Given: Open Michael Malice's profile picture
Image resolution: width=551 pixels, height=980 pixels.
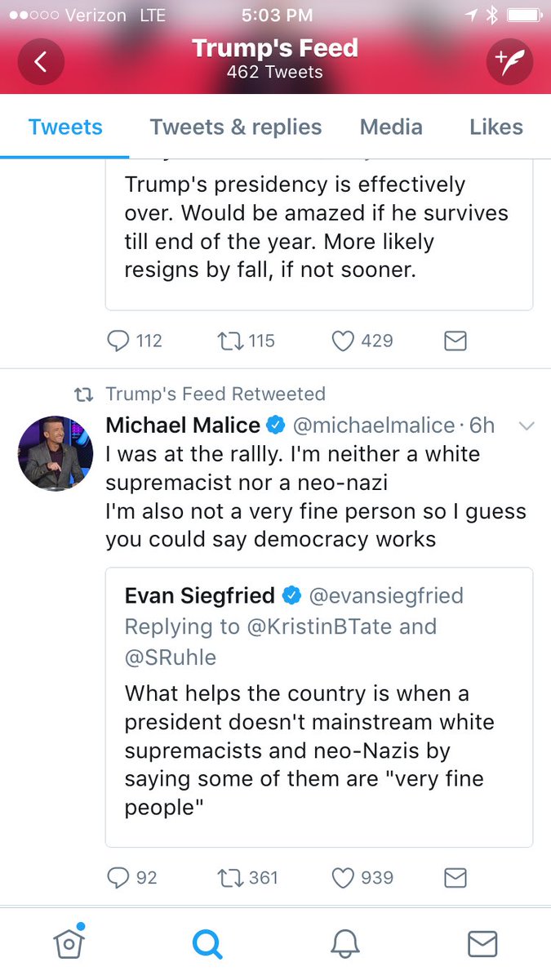Looking at the screenshot, I should point(55,452).
